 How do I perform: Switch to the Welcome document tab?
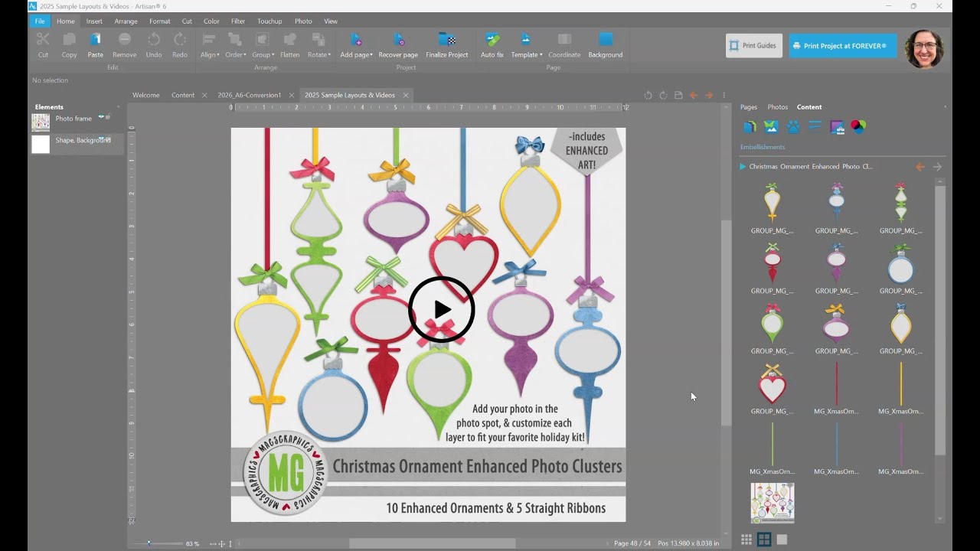145,96
